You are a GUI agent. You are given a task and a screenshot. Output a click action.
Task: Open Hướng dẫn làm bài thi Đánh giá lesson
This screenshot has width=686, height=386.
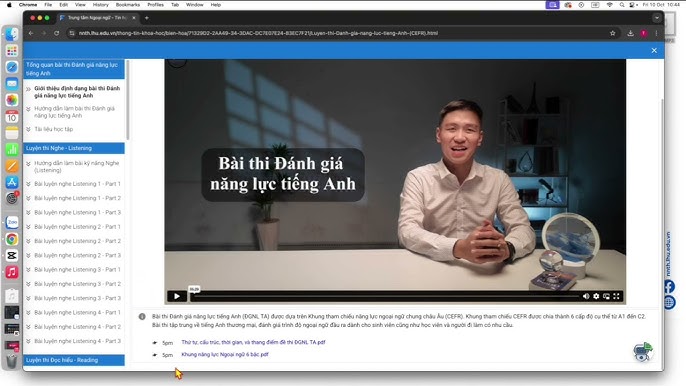tap(74, 112)
